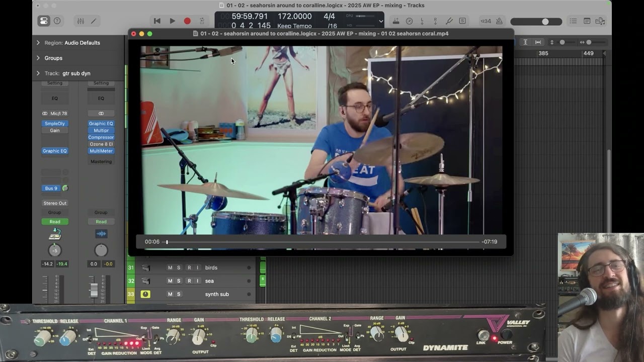
Task: Seek in the movie window progress bar
Action: tap(322, 242)
